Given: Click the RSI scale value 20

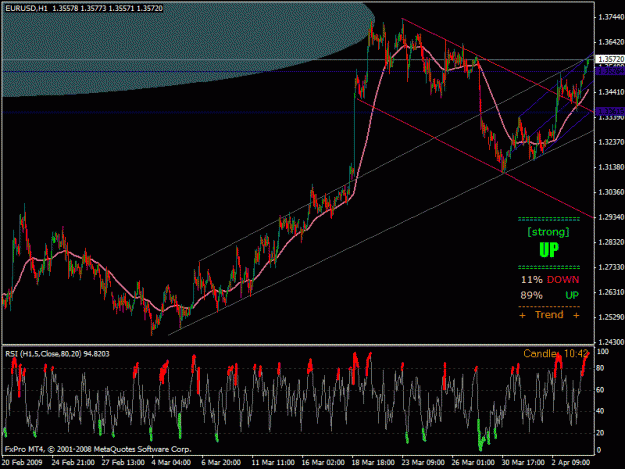Looking at the screenshot, I should (601, 433).
